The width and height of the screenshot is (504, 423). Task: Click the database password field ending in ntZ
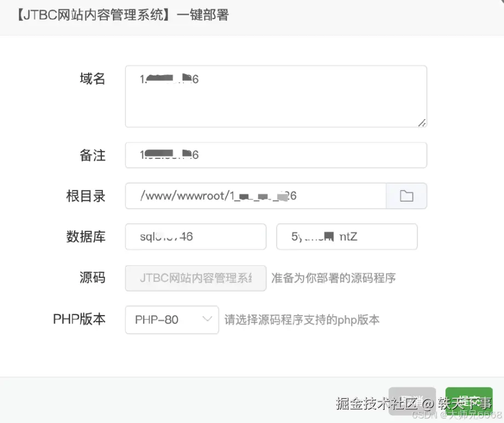click(347, 237)
